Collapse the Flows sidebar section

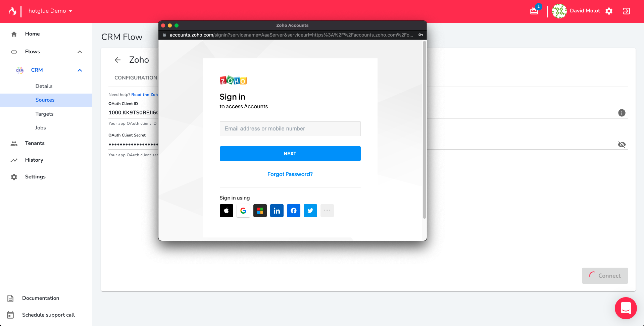click(x=80, y=52)
